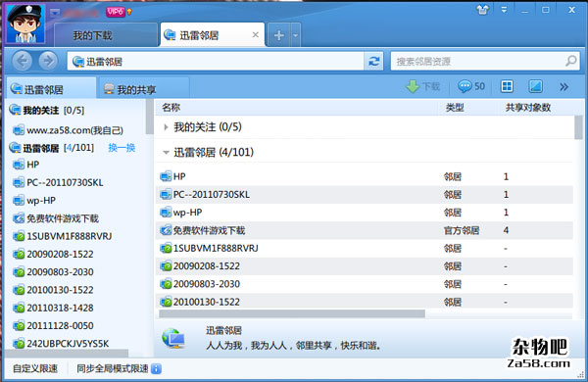Click PC--20110730SKL computer icon in main list
This screenshot has width=588, height=382.
coord(166,194)
